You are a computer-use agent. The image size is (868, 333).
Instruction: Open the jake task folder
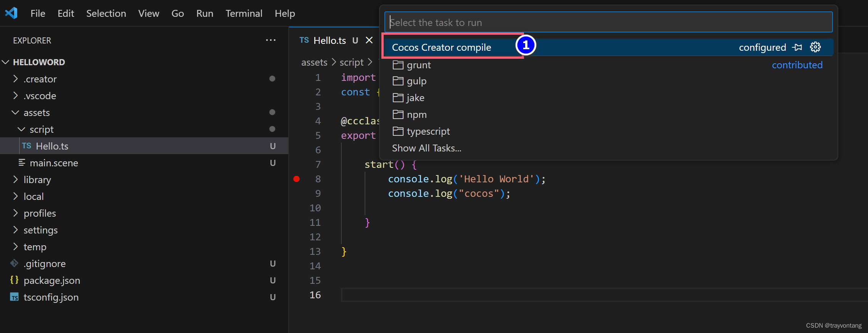608,98
